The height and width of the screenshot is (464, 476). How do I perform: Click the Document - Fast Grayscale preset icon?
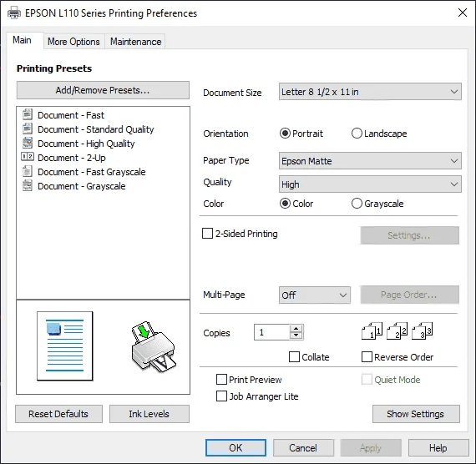point(28,171)
